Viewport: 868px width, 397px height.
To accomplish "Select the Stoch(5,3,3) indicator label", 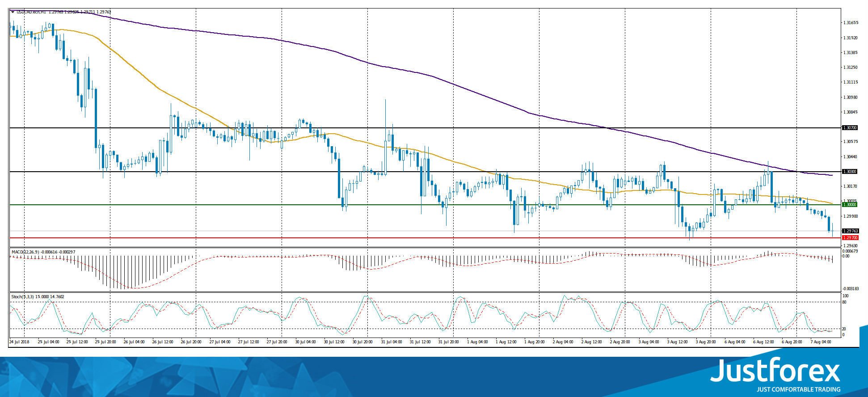I will pyautogui.click(x=22, y=297).
